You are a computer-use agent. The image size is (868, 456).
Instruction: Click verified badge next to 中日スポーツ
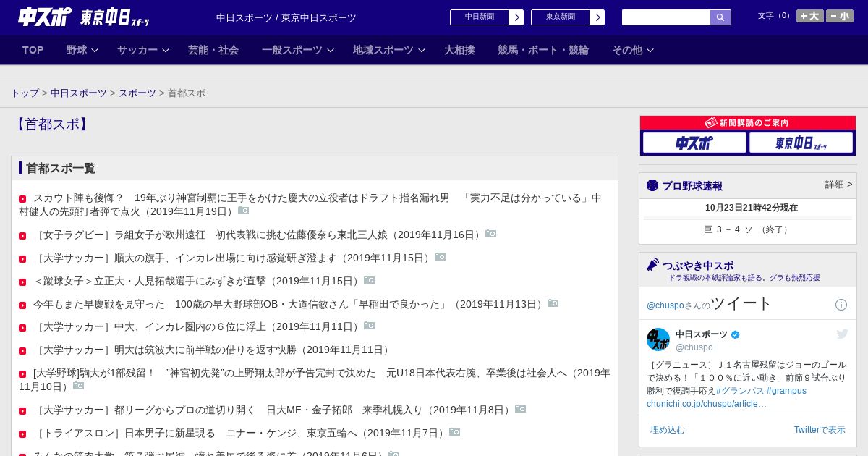click(x=736, y=334)
